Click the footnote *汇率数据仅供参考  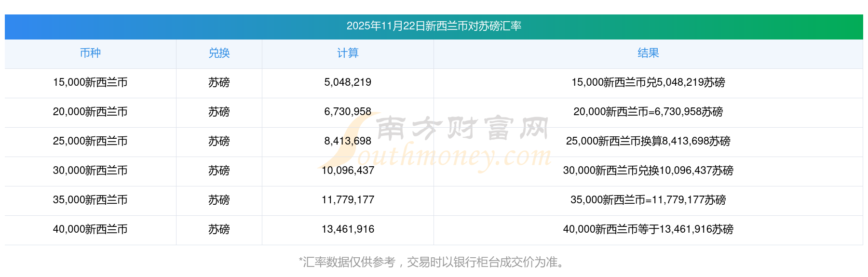(x=347, y=262)
